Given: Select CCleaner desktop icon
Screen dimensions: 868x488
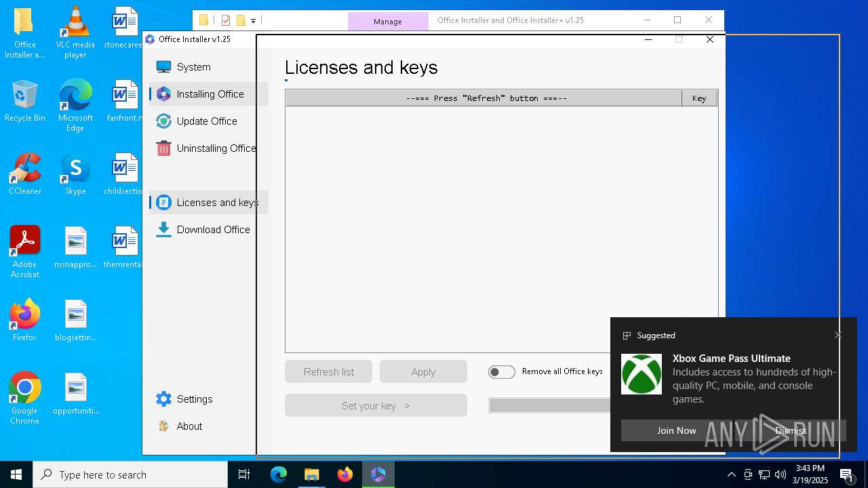Looking at the screenshot, I should point(25,174).
